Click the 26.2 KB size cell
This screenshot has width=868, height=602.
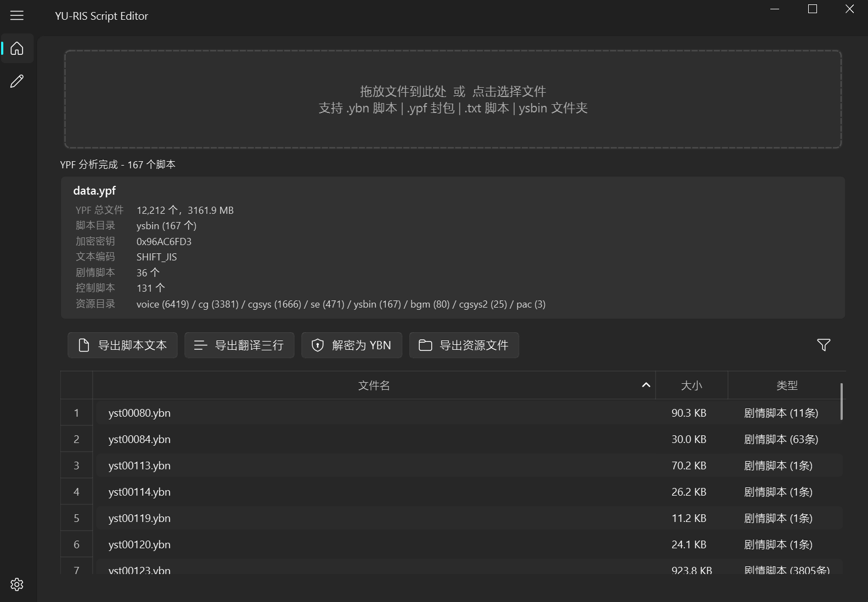click(689, 492)
